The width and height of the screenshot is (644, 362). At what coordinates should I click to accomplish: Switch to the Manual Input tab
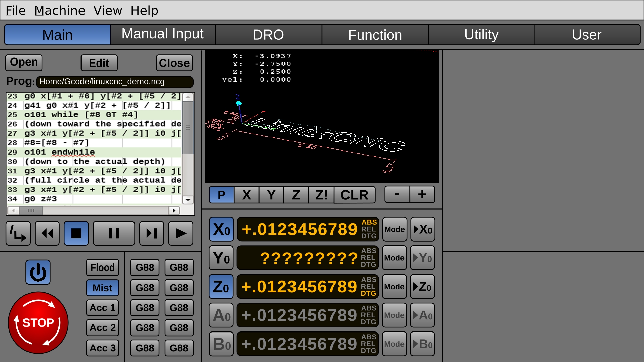(x=163, y=34)
